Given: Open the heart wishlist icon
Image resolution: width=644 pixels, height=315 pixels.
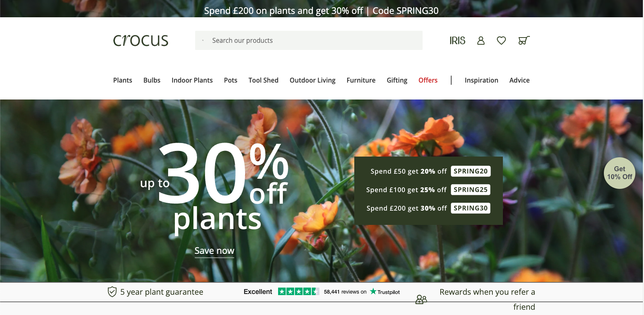Looking at the screenshot, I should (501, 41).
